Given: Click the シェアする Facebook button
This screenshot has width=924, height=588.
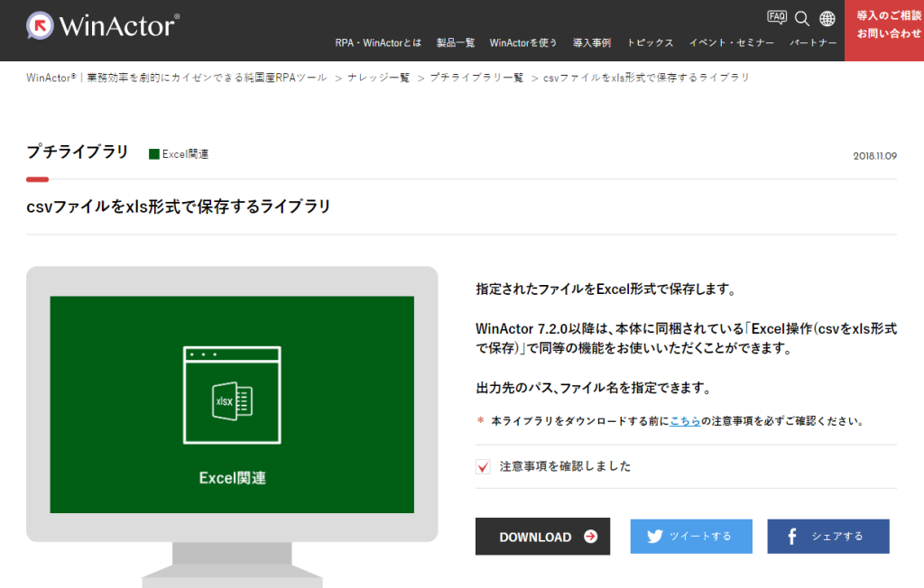Looking at the screenshot, I should pos(827,536).
